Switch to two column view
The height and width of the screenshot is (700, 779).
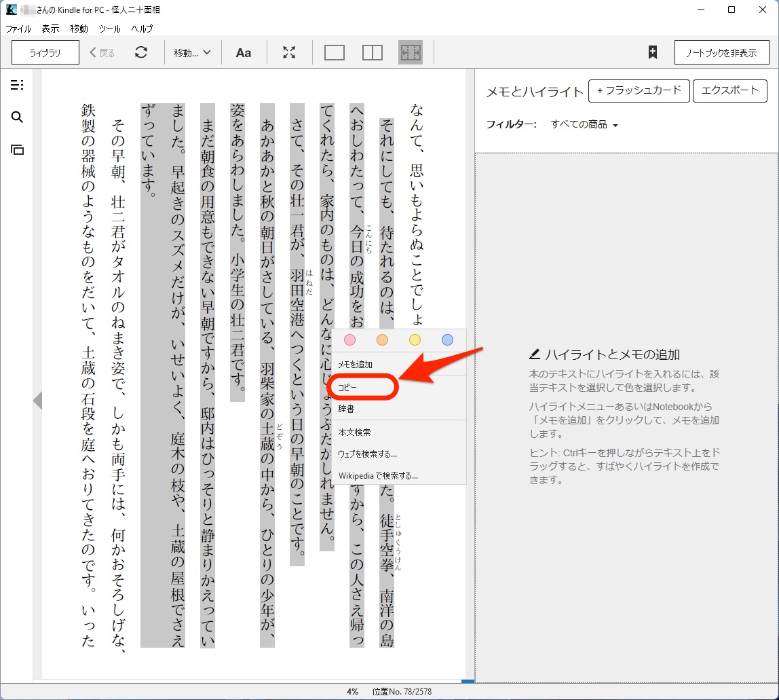click(x=373, y=52)
